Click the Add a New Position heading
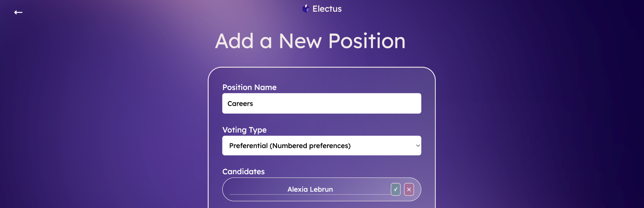The image size is (644, 208). pos(310,41)
